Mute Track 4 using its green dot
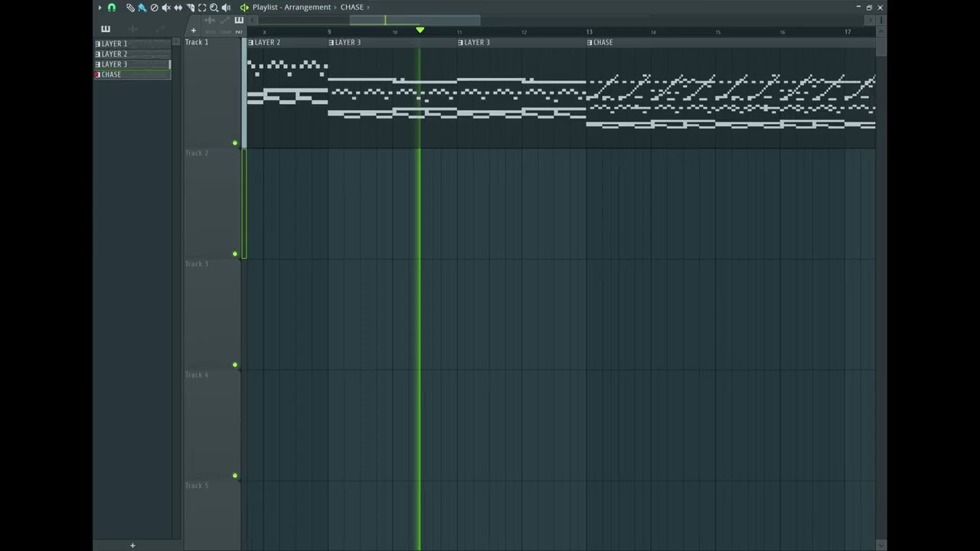Screen dimensions: 980x551 [235, 476]
